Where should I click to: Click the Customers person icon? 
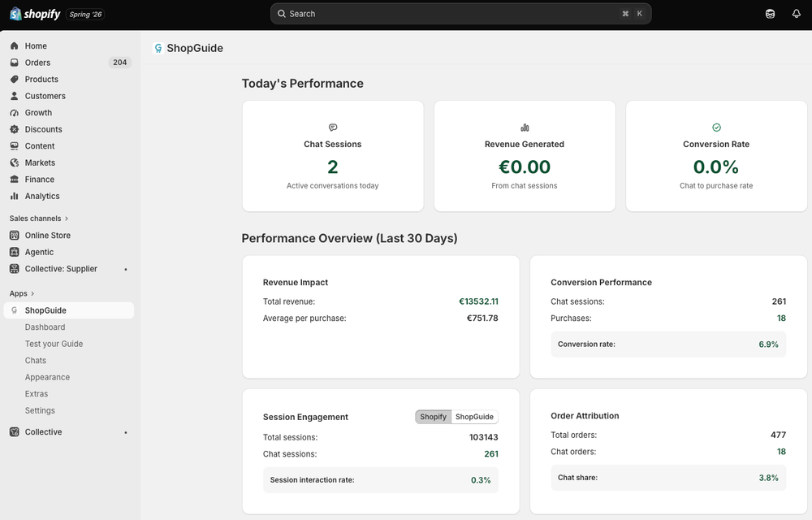(x=15, y=96)
